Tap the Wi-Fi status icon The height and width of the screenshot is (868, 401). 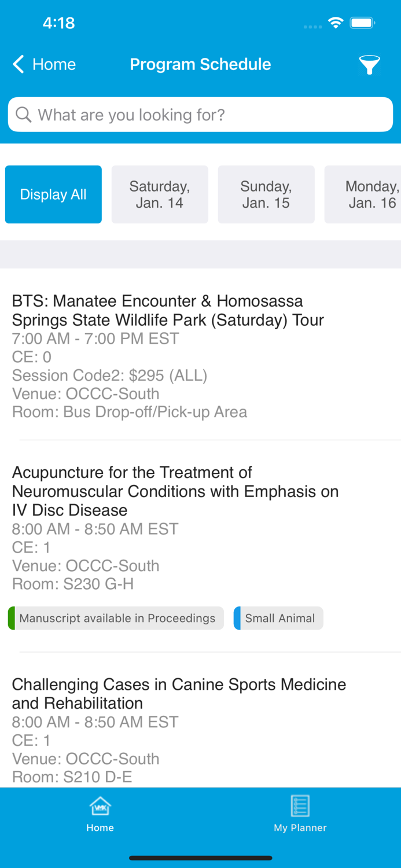coord(336,23)
